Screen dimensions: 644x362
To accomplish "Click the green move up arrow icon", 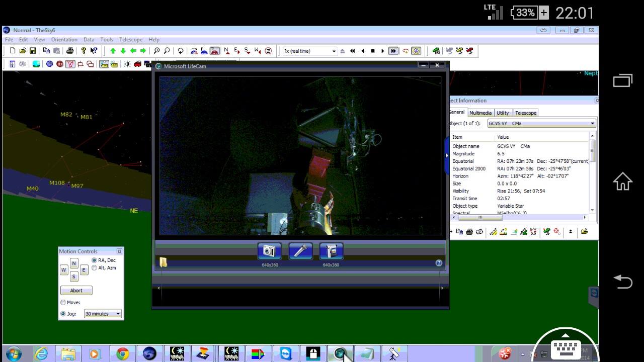I will (113, 51).
